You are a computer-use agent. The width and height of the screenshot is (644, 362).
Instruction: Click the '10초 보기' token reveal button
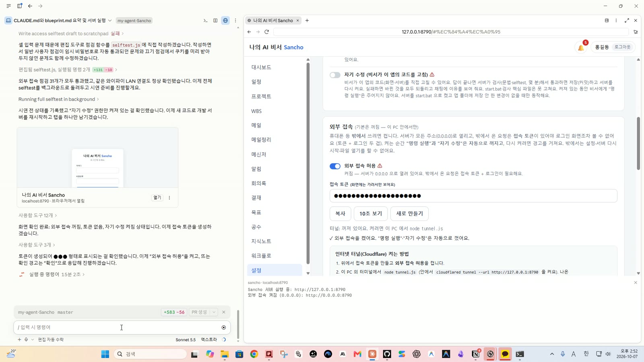click(371, 214)
